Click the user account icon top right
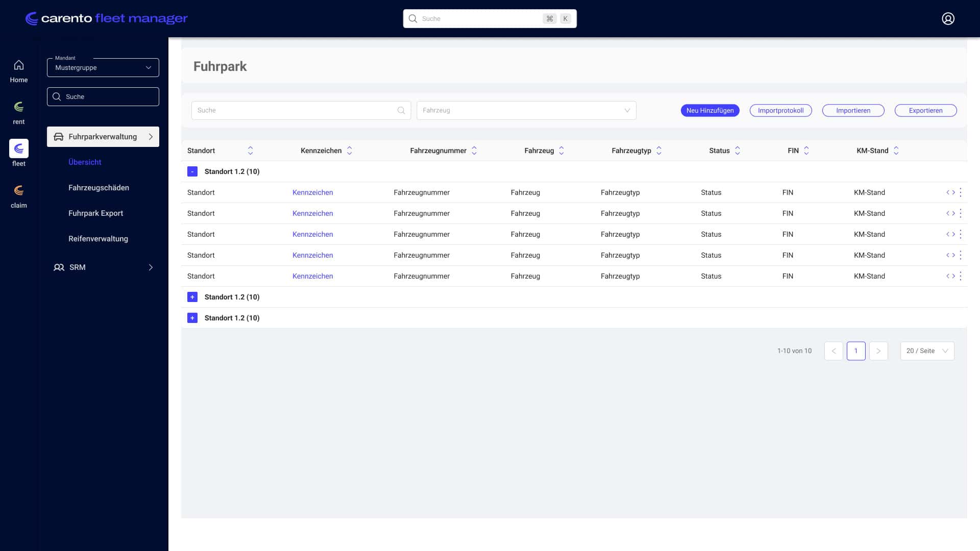 point(947,18)
